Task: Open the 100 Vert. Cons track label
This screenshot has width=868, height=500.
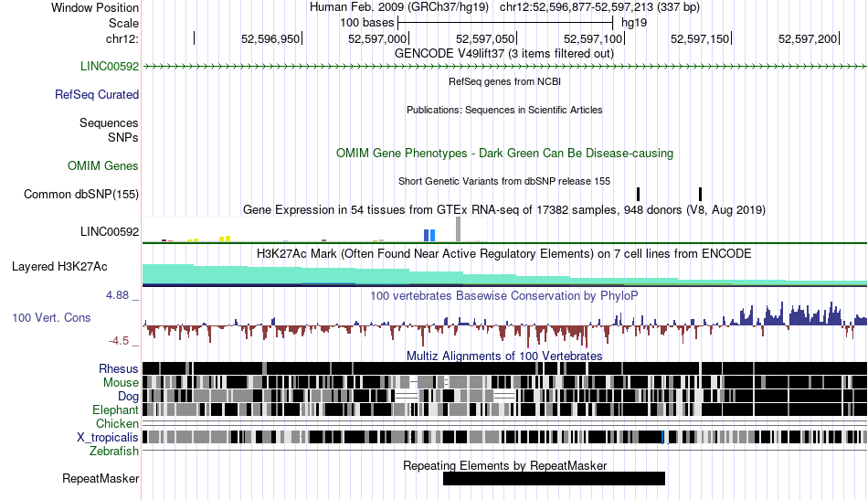Action: [51, 318]
